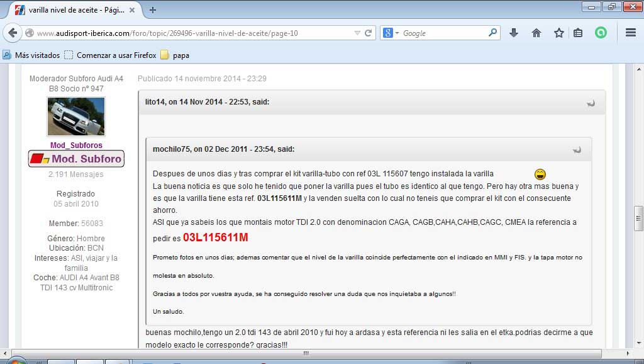The height and width of the screenshot is (364, 644).
Task: Click the vertical scrollbar thumb
Action: coord(638,218)
